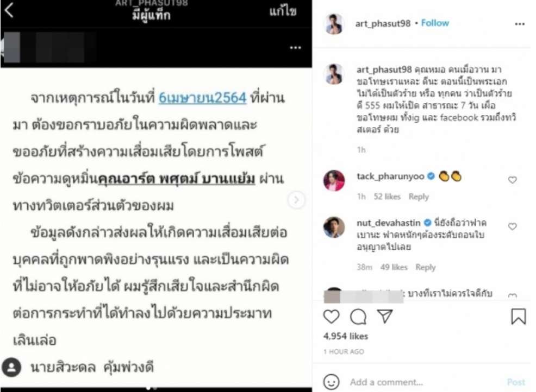This screenshot has width=536, height=392.
Task: Share the post with the paper plane icon
Action: (x=385, y=317)
